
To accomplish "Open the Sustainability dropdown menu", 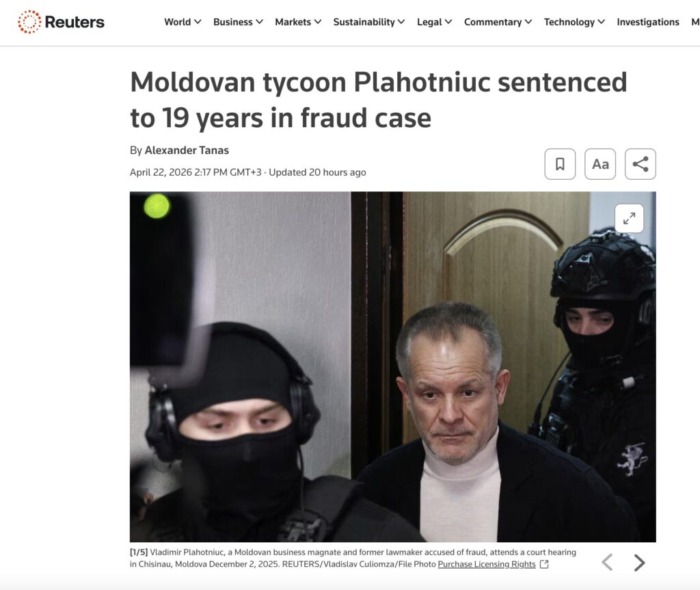I will point(368,22).
